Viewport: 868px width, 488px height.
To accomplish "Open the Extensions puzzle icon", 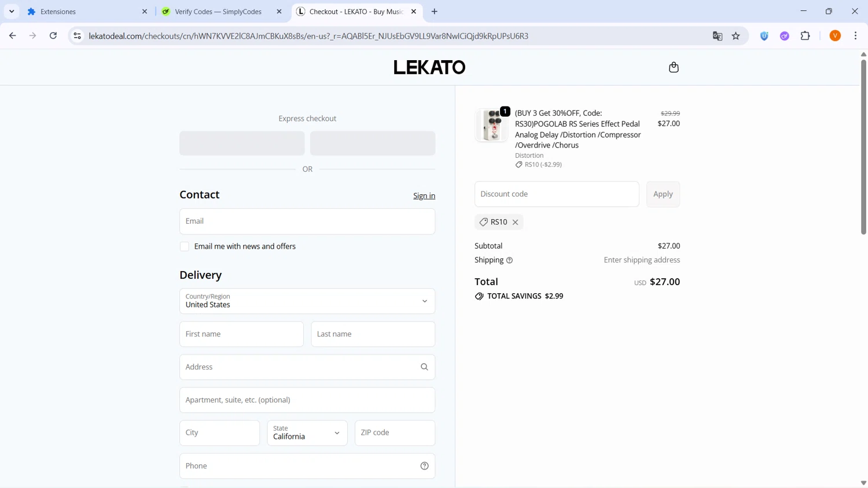I will tap(806, 36).
